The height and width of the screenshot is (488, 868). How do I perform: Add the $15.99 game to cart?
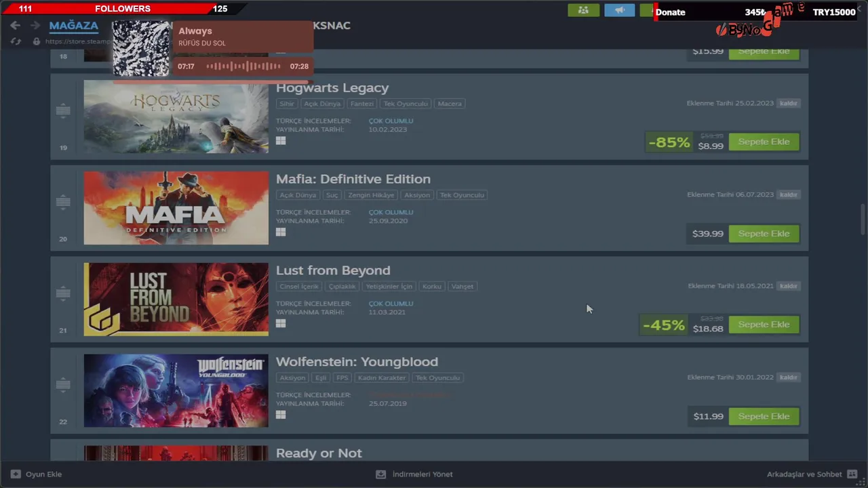pos(764,53)
